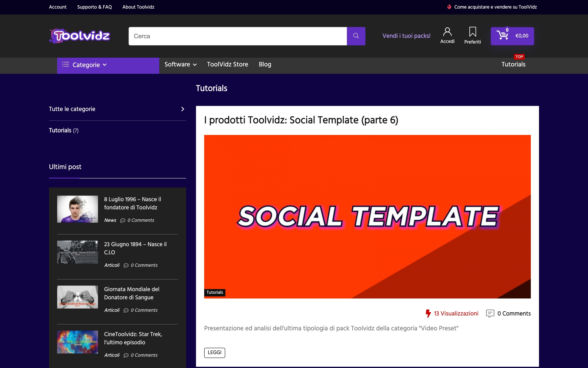Open Preferiti bookmark icon

472,32
